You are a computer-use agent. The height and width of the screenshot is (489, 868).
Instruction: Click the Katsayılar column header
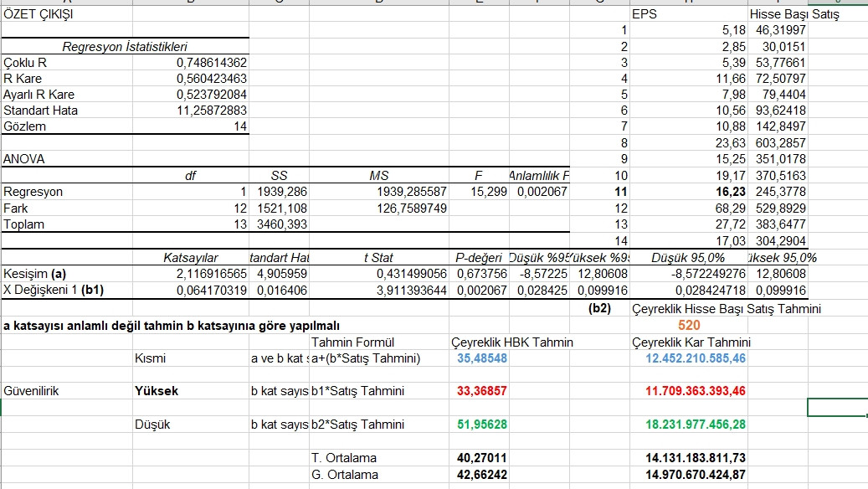191,258
